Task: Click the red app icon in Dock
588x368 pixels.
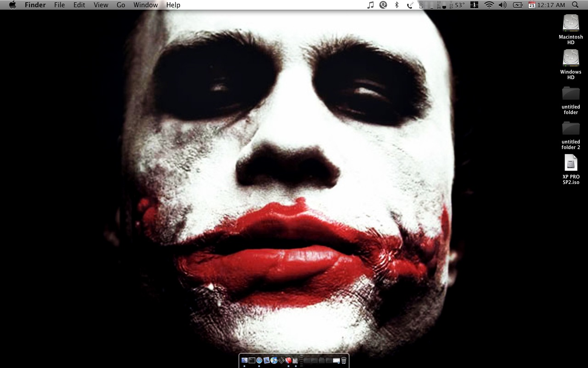Action: [288, 360]
